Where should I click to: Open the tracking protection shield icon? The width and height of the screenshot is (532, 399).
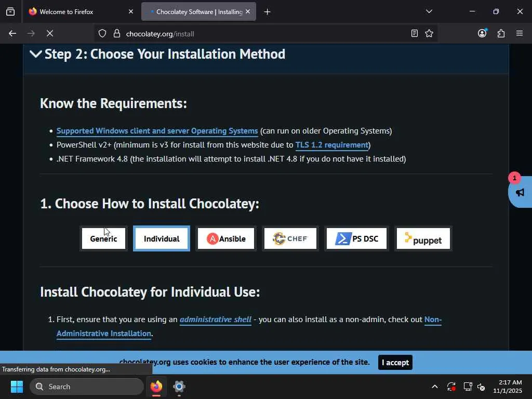point(102,34)
